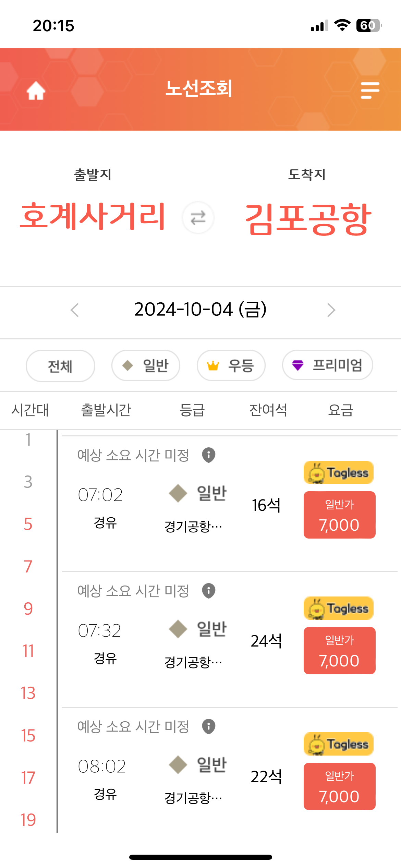Tap the Tagless badge on the 07:02 bus
Screen dimensions: 401x868
click(339, 472)
